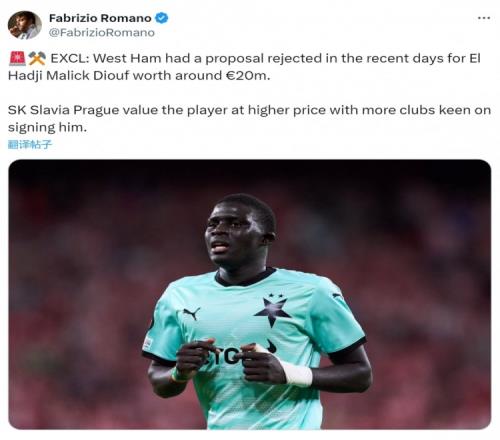
Task: Click the 'signing him.' closing line
Action: click(47, 127)
